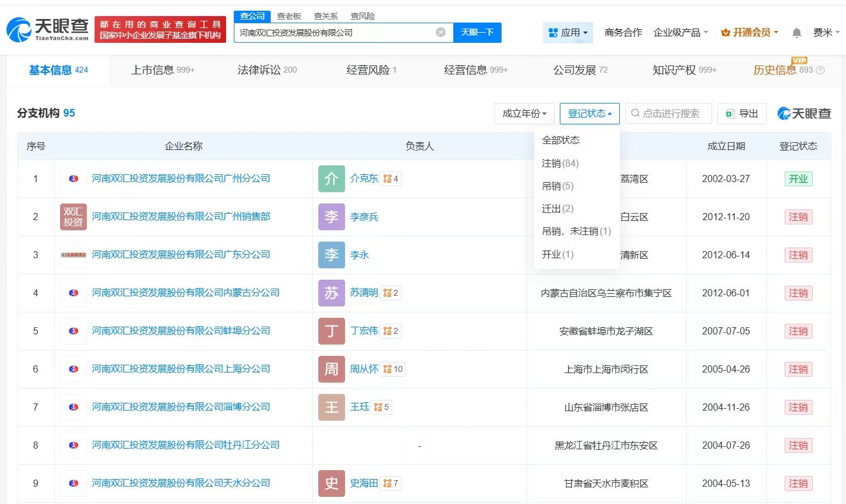This screenshot has width=846, height=504.
Task: Open the 商务合作 link
Action: click(623, 33)
